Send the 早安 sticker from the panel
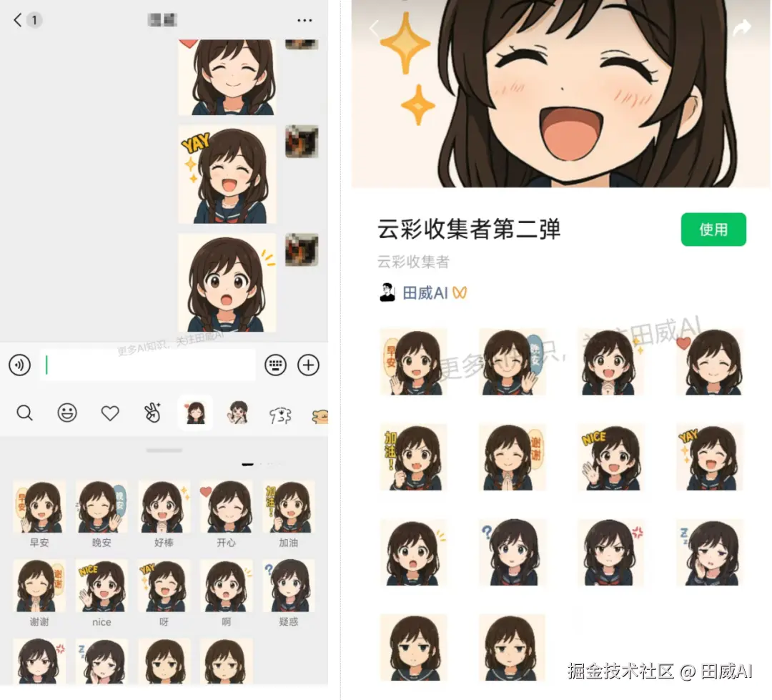Viewport: 772px width, 700px height. pos(39,507)
